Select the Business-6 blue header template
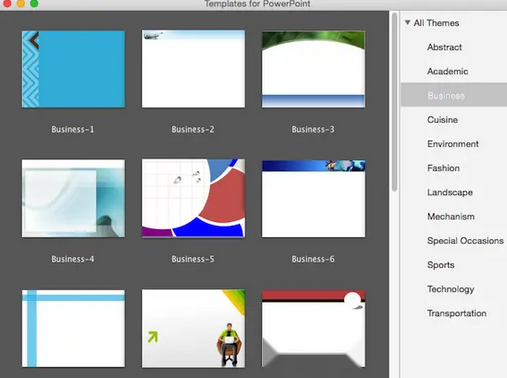This screenshot has width=507, height=378. (x=313, y=199)
